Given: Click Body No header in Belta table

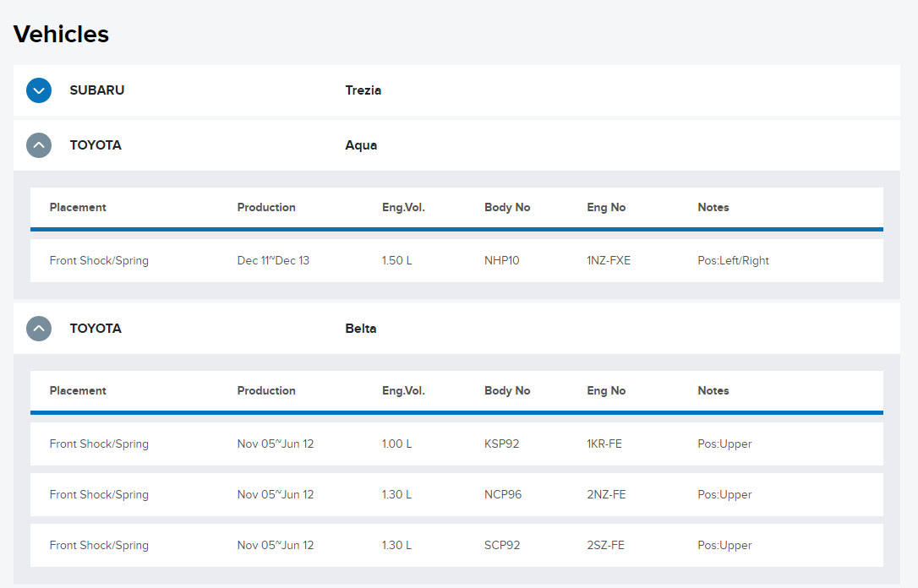Looking at the screenshot, I should [x=507, y=390].
